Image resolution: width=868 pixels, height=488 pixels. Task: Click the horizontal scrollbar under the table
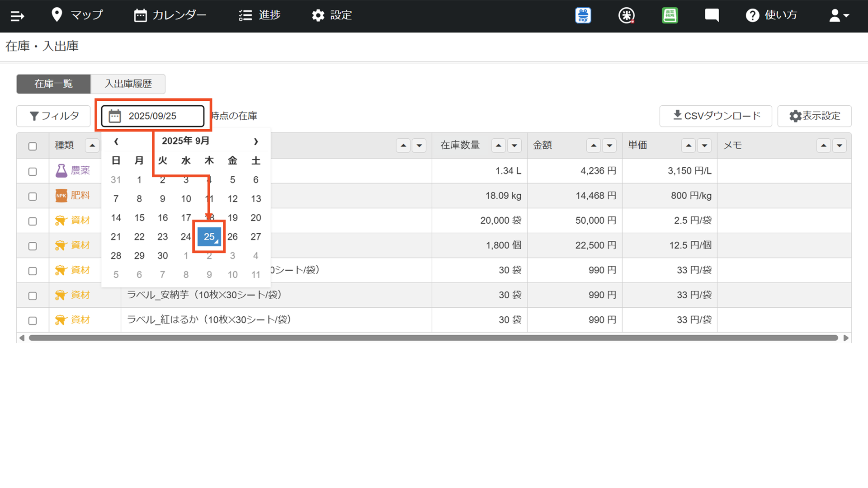tap(433, 338)
